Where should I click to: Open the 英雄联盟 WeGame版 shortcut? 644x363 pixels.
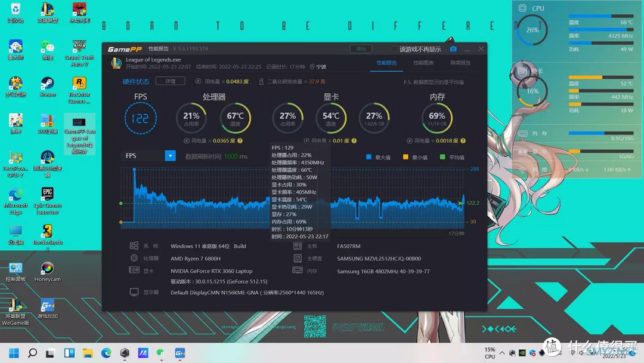click(16, 312)
